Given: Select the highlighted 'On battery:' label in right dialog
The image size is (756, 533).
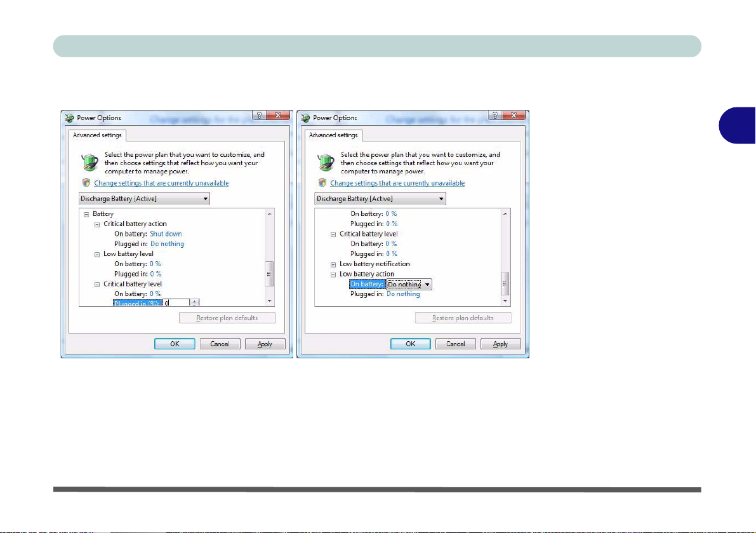Looking at the screenshot, I should point(367,284).
